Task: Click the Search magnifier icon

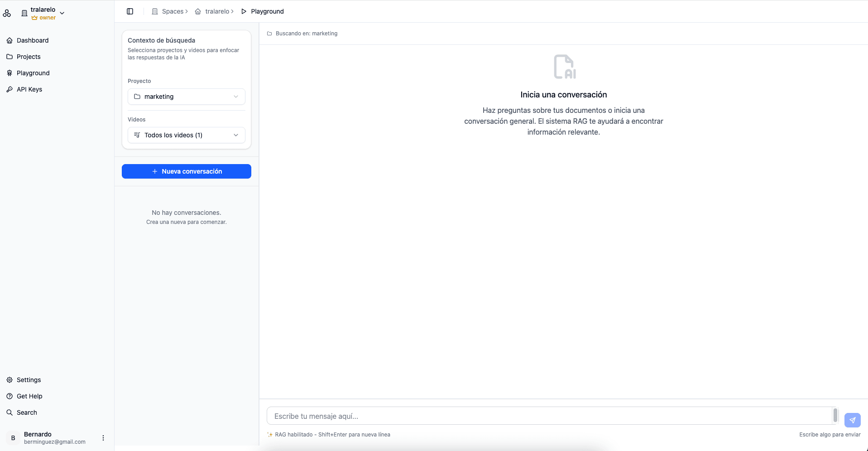Action: tap(10, 412)
